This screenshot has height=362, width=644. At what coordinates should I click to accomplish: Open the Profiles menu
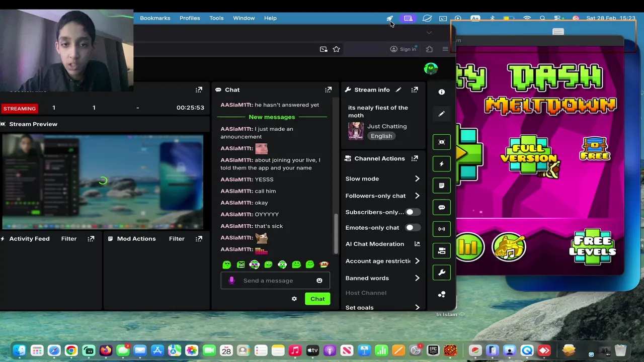(190, 18)
